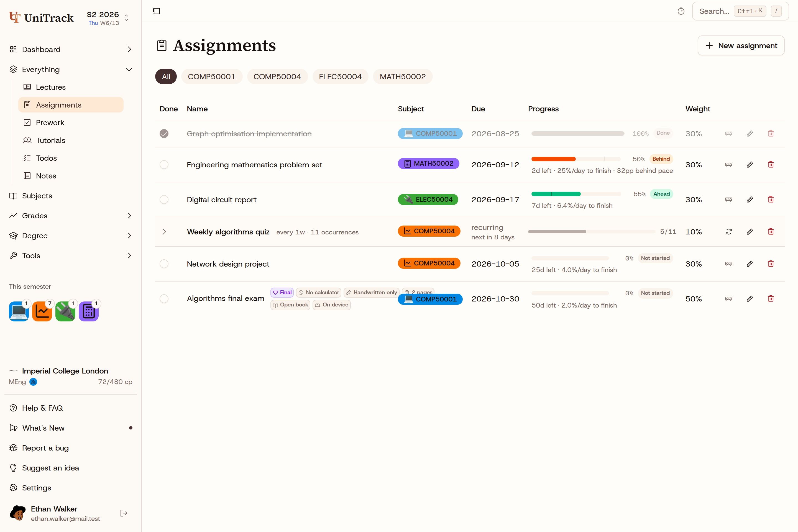Open What's New

point(71,428)
